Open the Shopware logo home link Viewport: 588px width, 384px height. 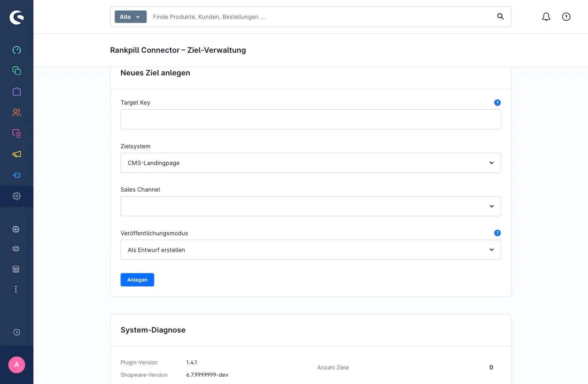click(x=17, y=17)
